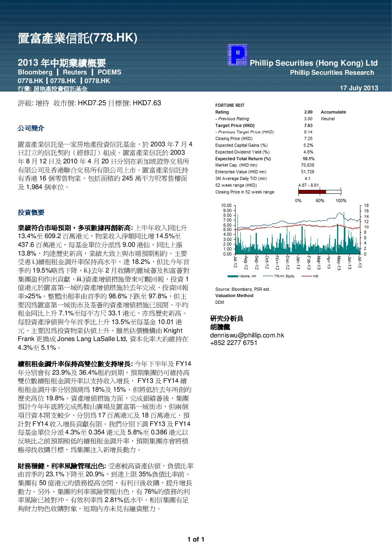
Task: Click the title 置富產業信託(778.HK)
Action: pos(77,38)
